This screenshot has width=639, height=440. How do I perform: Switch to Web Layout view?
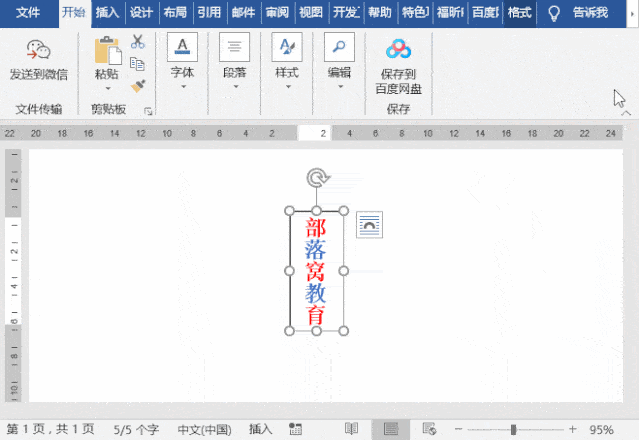coord(430,429)
